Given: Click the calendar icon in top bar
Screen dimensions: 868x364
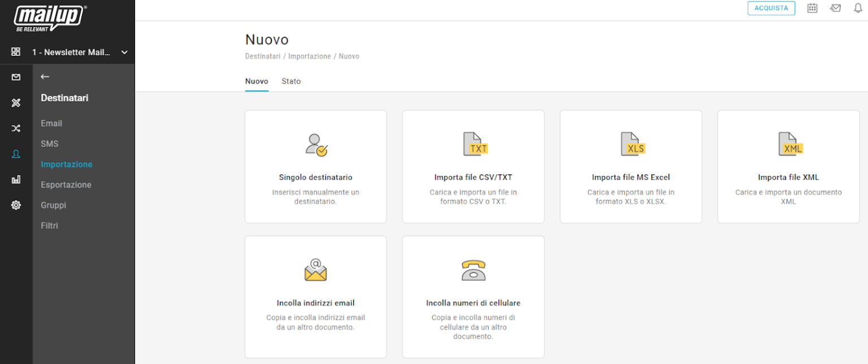Looking at the screenshot, I should (x=812, y=8).
